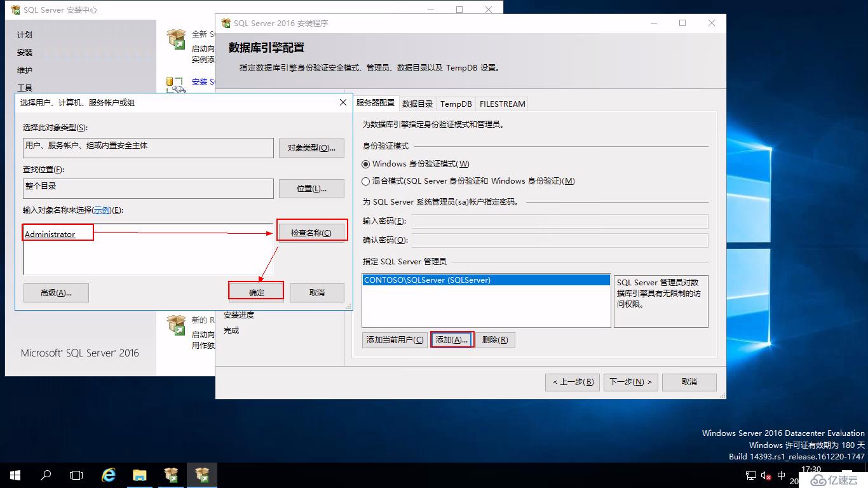Click the 确认密码(O) confirm password field
868x488 pixels.
coord(560,240)
